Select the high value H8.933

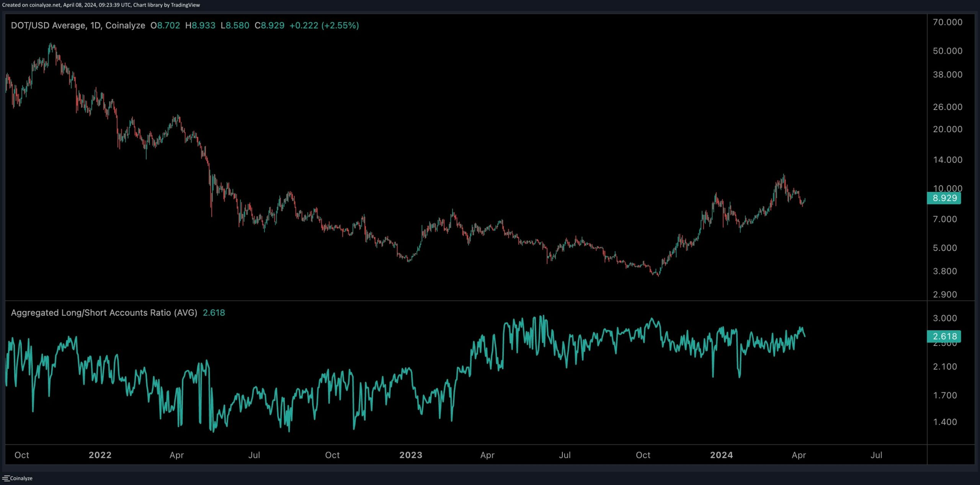click(x=200, y=26)
